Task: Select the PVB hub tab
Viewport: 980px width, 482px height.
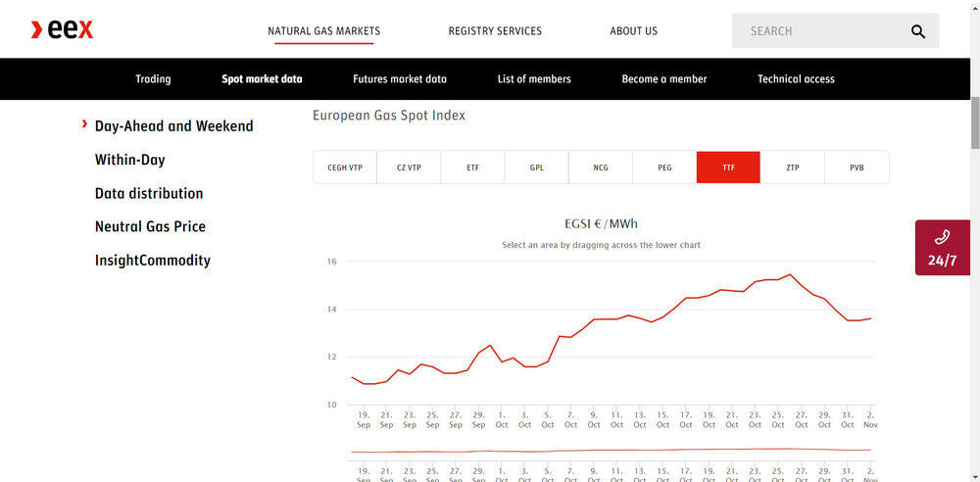Action: pos(857,168)
